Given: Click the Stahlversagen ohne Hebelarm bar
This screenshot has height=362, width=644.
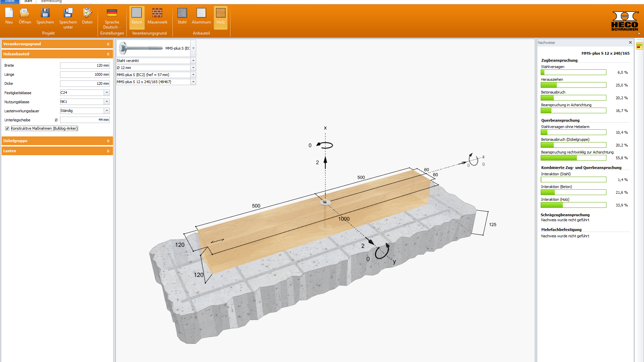Looking at the screenshot, I should click(574, 132).
